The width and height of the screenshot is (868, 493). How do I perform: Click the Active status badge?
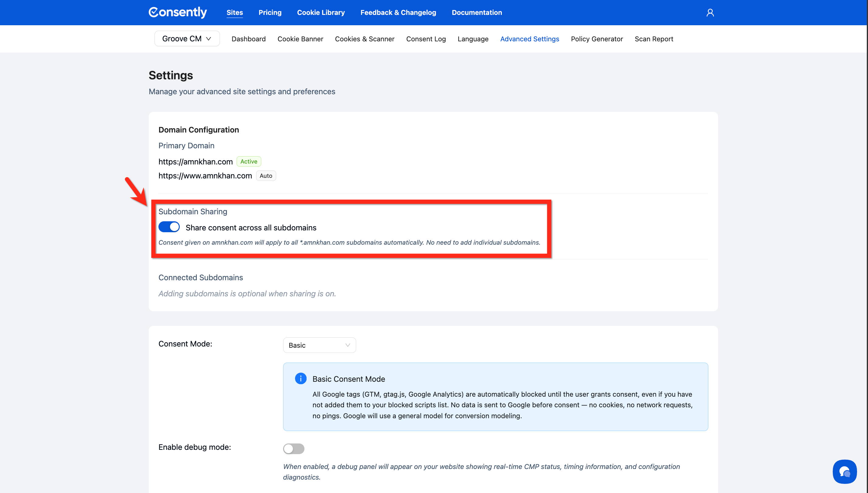coord(249,161)
